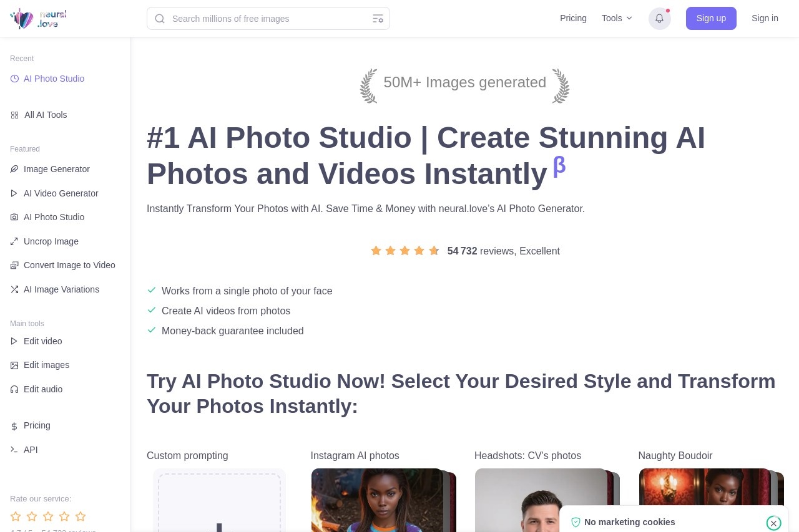The height and width of the screenshot is (532, 799).
Task: Open Image Generator from sidebar
Action: pyautogui.click(x=56, y=169)
